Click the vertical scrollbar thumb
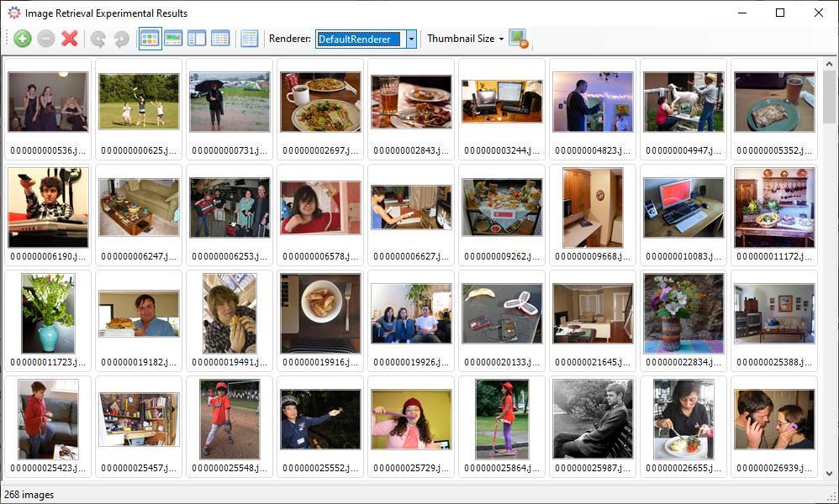This screenshot has height=504, width=839. pos(830,97)
